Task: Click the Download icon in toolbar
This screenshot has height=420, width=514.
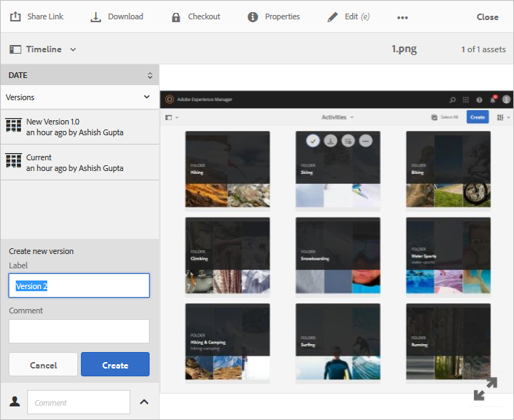Action: 96,16
